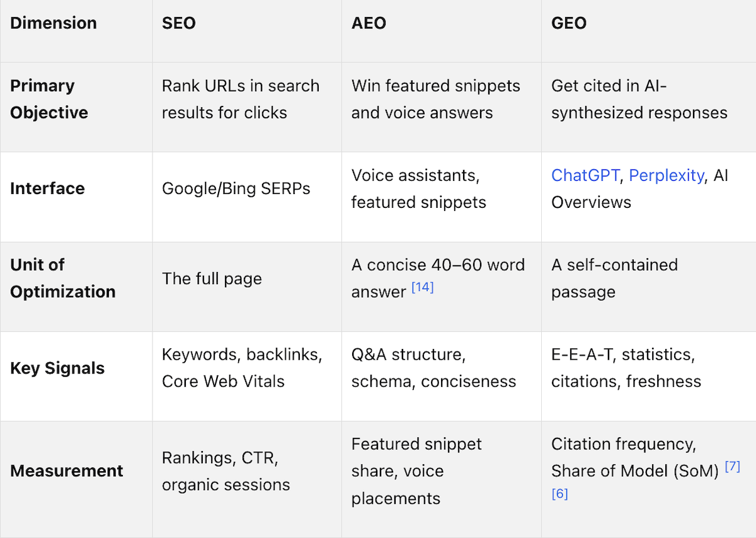Open the Perplexity link
The width and height of the screenshot is (756, 538).
tap(667, 175)
